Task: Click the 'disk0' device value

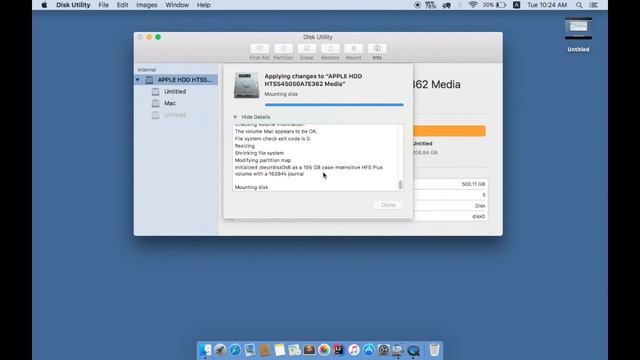Action: coord(479,217)
